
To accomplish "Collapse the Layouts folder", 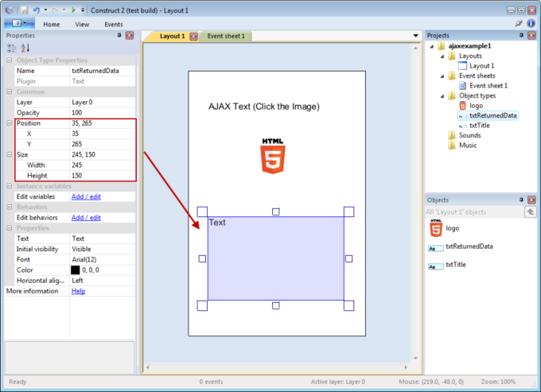I will [442, 56].
